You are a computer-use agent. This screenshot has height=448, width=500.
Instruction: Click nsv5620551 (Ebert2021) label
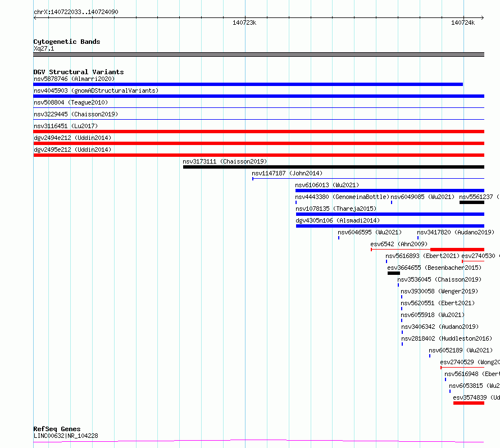[438, 303]
